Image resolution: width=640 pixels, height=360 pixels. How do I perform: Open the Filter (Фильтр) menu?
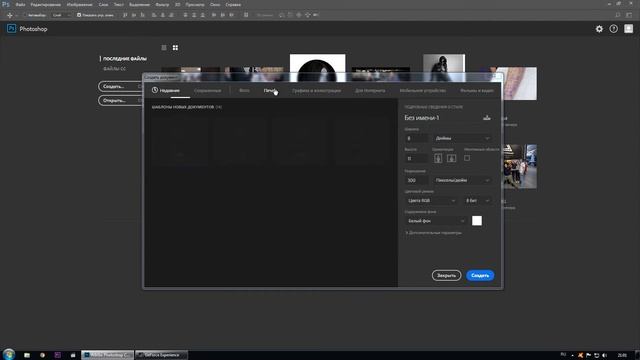point(162,4)
